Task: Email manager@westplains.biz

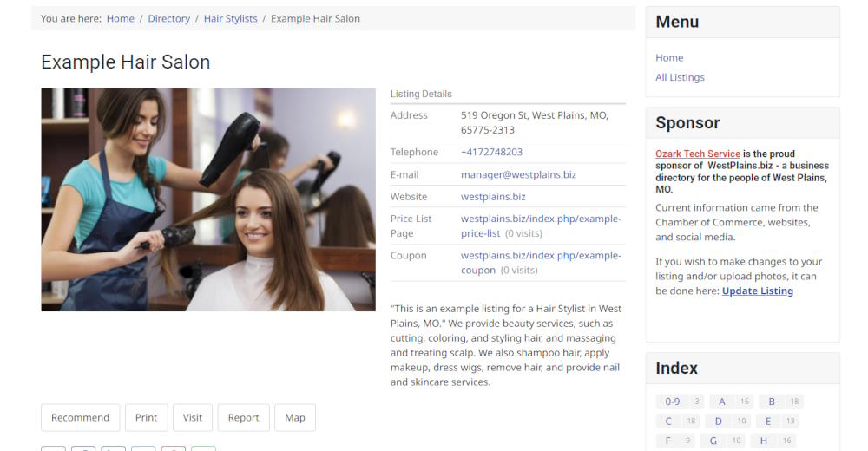Action: tap(518, 174)
